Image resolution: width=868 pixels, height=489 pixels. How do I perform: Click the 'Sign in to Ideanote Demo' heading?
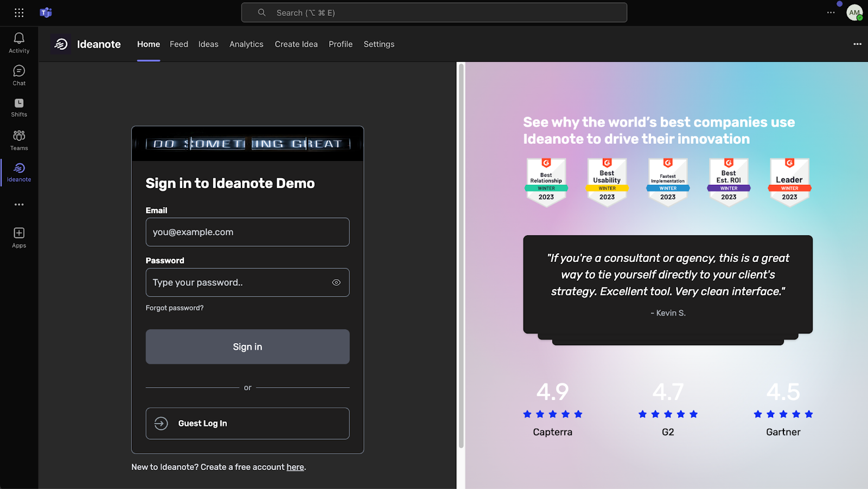tap(230, 183)
